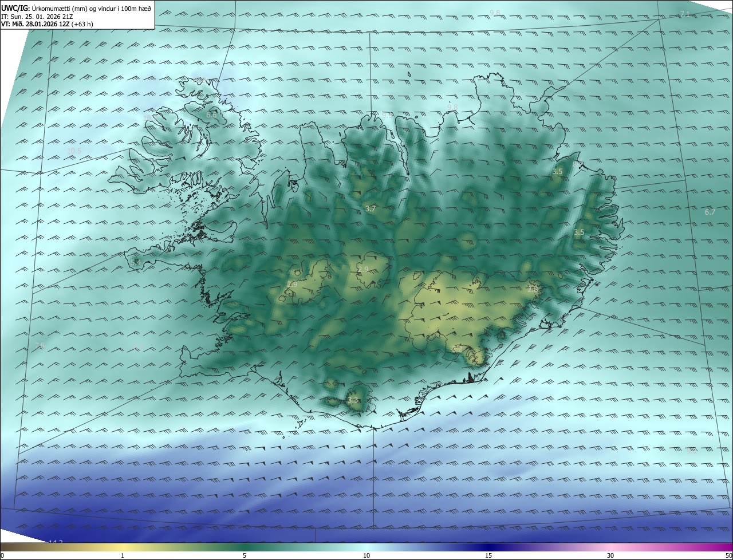
Task: Select the 5 tick on the color scale
Action: click(245, 555)
